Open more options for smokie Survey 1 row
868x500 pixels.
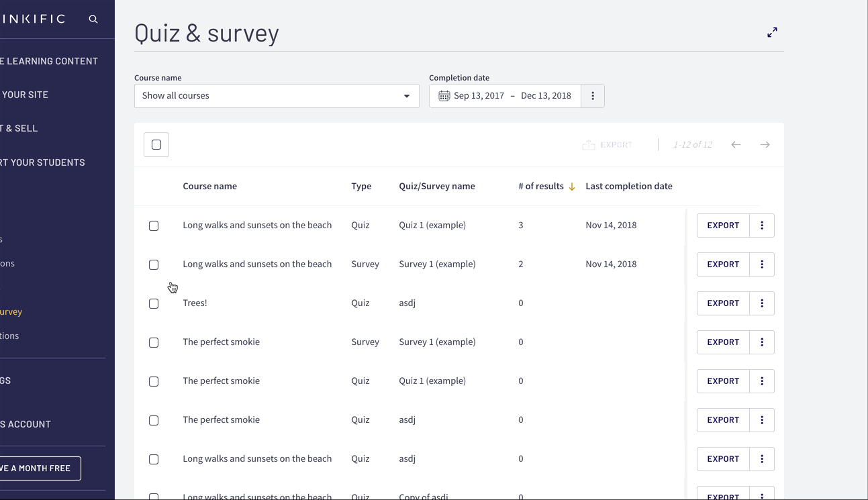coord(762,342)
